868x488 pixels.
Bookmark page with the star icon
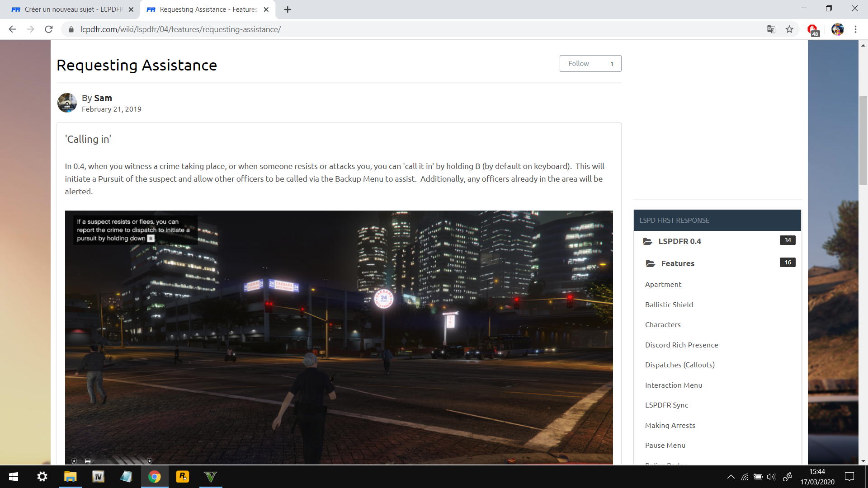point(789,29)
